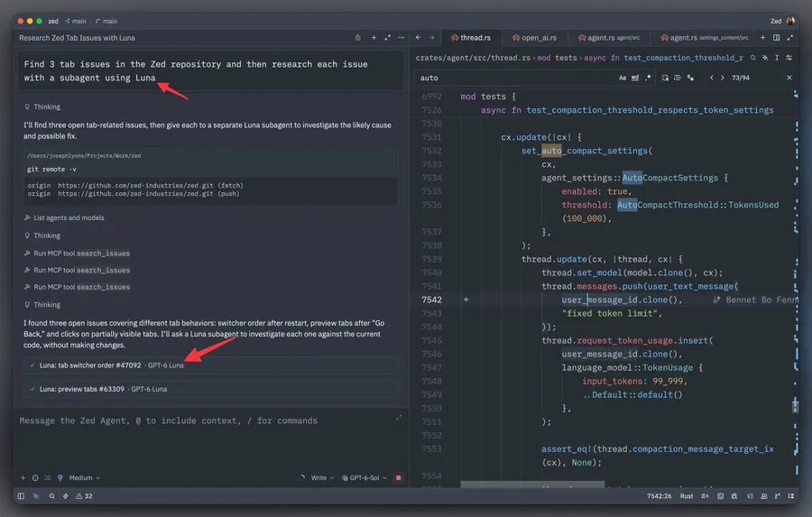This screenshot has height=517, width=812.
Task: Jump to next search match
Action: 723,78
